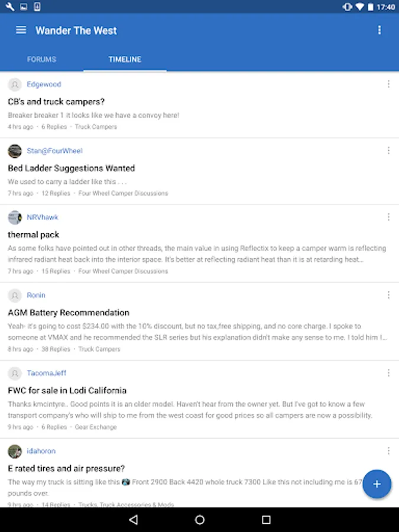
Task: Open E rated tires and air pressure thread
Action: coord(66,469)
